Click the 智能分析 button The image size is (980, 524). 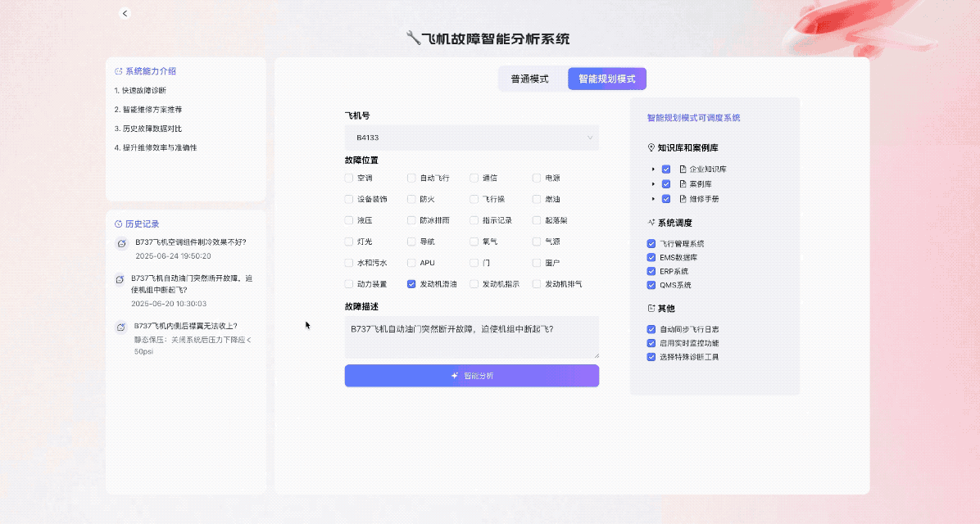[x=471, y=376]
